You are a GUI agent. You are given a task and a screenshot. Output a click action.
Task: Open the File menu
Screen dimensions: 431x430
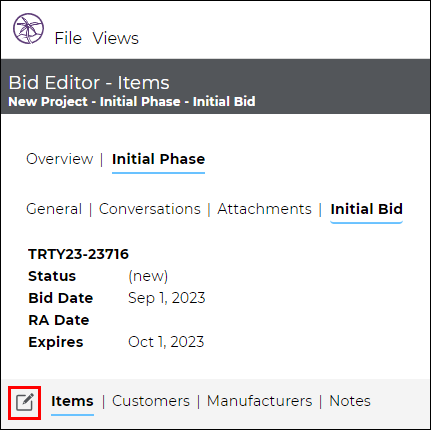coord(68,38)
